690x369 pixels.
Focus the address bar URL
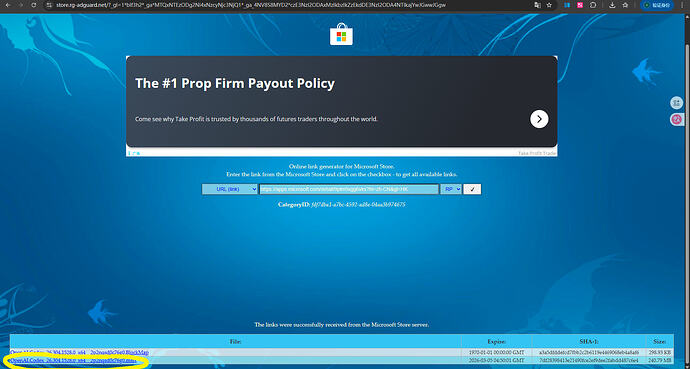251,5
